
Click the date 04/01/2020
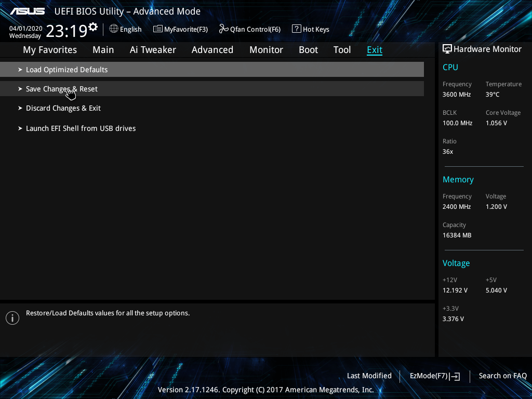(26, 29)
